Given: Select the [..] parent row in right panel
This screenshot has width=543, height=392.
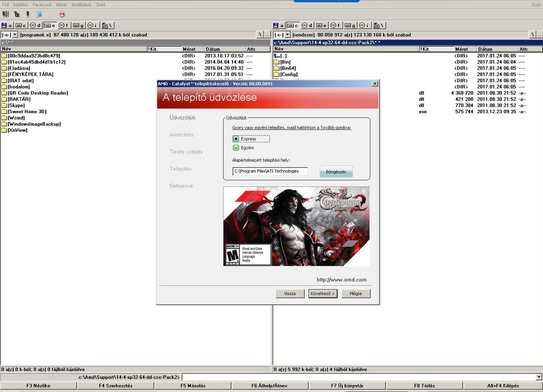Looking at the screenshot, I should (x=408, y=56).
